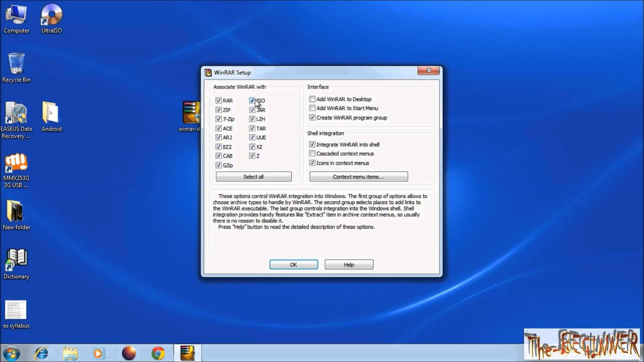The height and width of the screenshot is (362, 644).
Task: Open Windows Media Player in the taskbar
Action: click(99, 353)
